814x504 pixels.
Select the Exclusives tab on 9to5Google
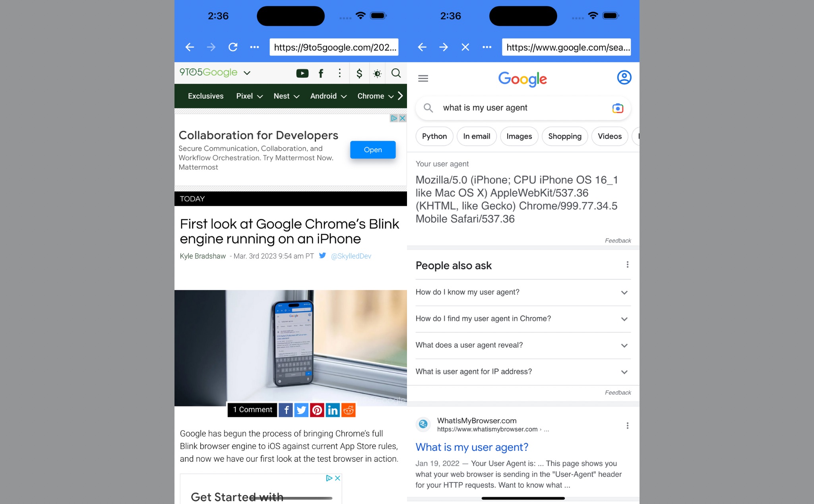[206, 96]
